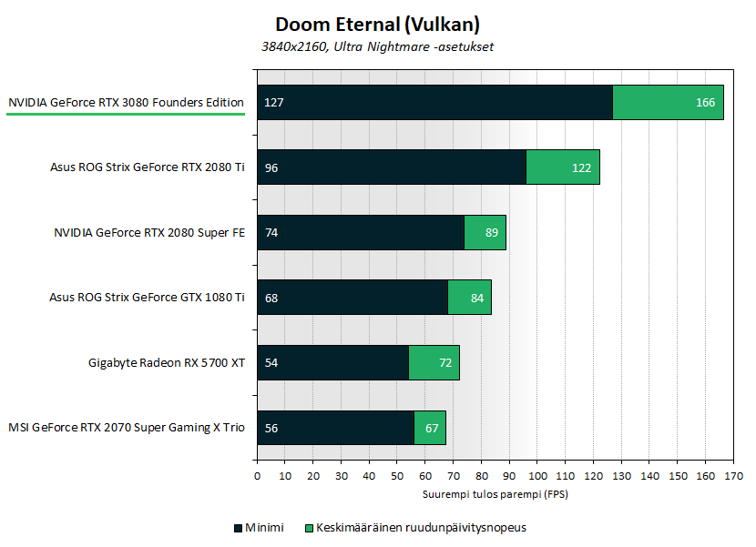Select the Asus ROG Strix GeForce GTX 1080 Ti label

(x=147, y=298)
